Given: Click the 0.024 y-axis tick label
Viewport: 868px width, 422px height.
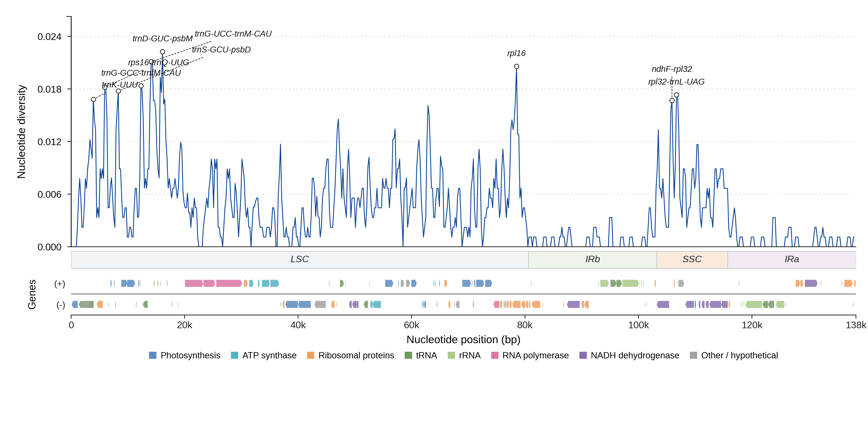Looking at the screenshot, I should tap(50, 37).
